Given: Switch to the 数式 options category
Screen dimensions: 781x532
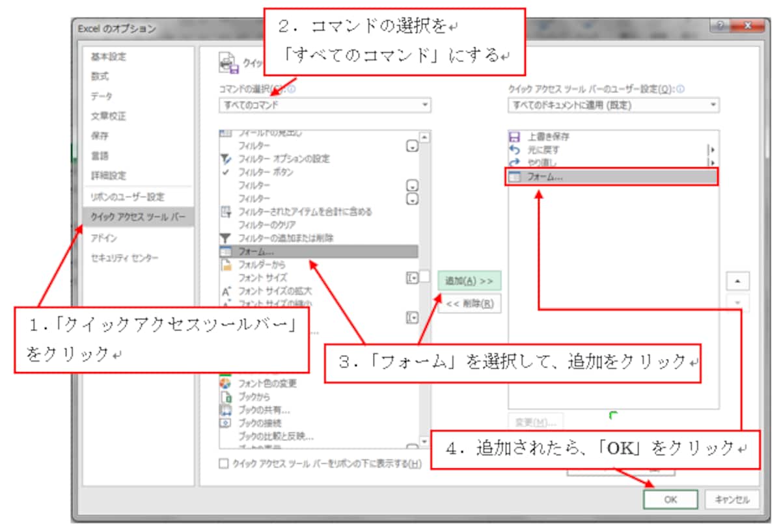Looking at the screenshot, I should 100,76.
